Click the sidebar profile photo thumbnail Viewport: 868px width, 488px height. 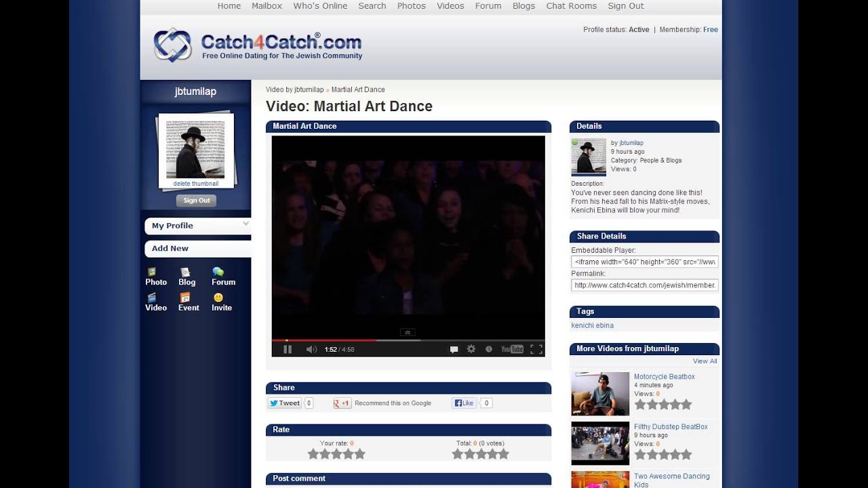(195, 150)
